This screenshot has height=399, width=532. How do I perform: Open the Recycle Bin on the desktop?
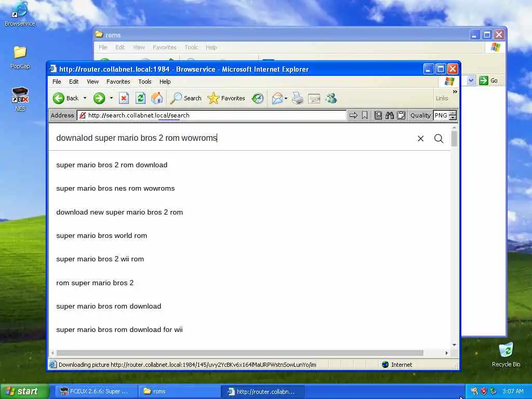click(x=506, y=354)
